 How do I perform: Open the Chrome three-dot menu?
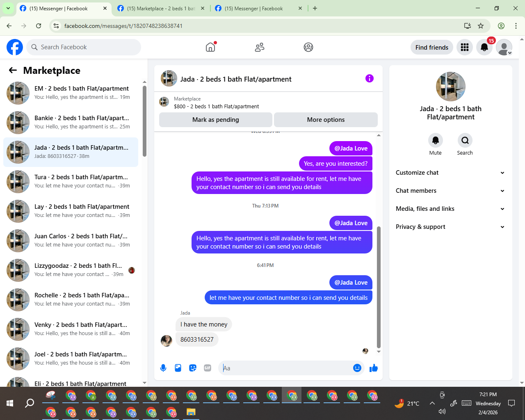[x=516, y=26]
